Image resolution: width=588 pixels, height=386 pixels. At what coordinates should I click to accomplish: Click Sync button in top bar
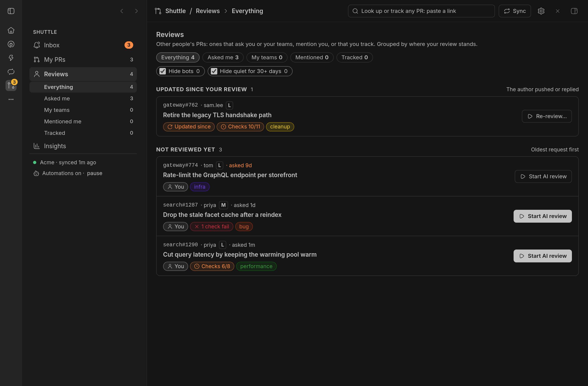coord(515,11)
